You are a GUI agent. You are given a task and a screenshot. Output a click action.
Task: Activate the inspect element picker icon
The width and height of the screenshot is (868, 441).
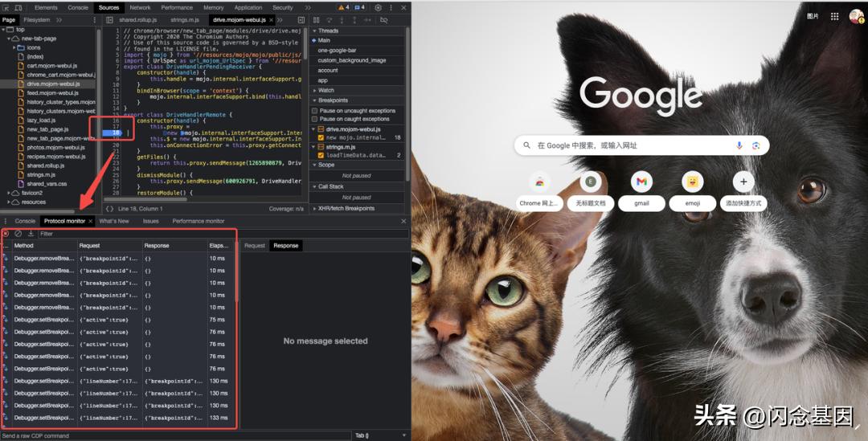point(6,8)
